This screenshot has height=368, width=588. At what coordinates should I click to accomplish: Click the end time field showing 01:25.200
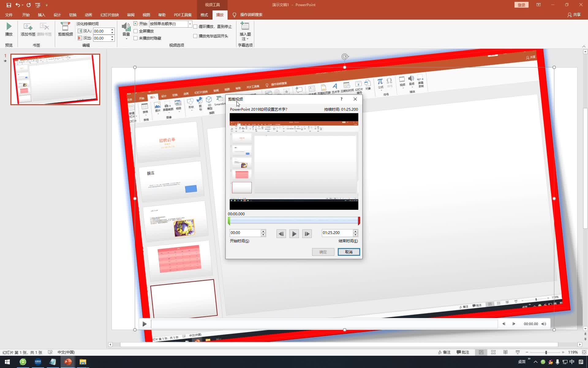[337, 233]
